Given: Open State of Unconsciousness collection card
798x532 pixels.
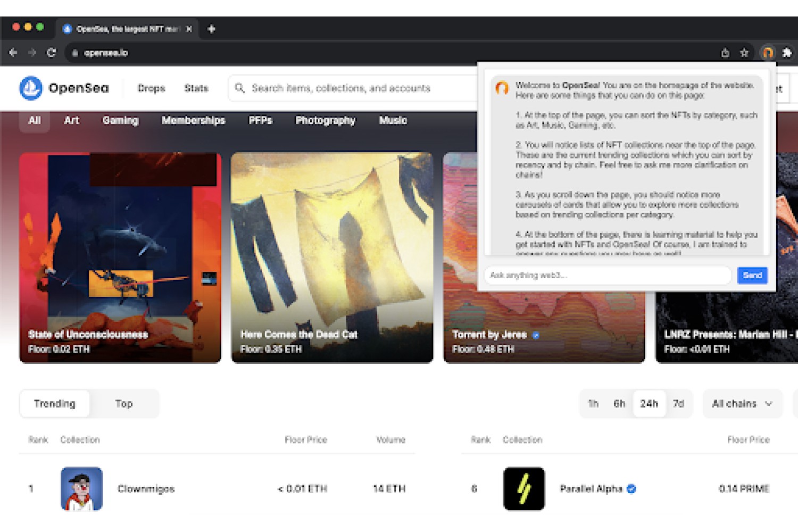Looking at the screenshot, I should coord(120,258).
